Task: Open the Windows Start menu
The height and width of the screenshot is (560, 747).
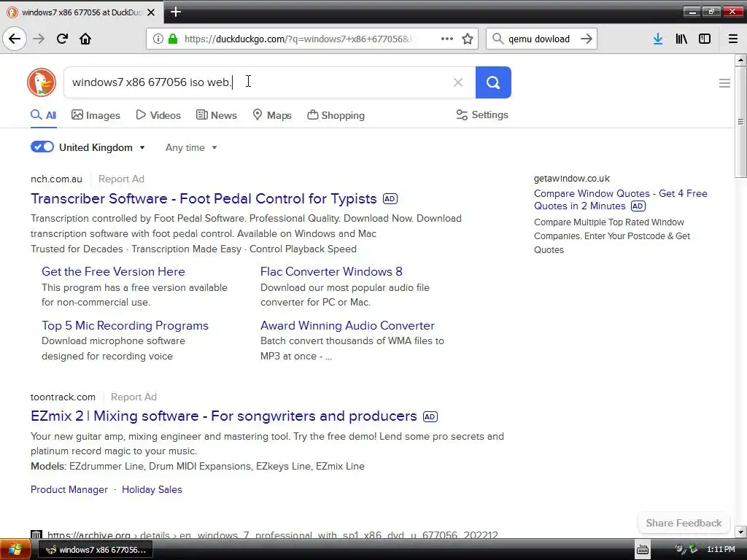Action: [x=15, y=550]
